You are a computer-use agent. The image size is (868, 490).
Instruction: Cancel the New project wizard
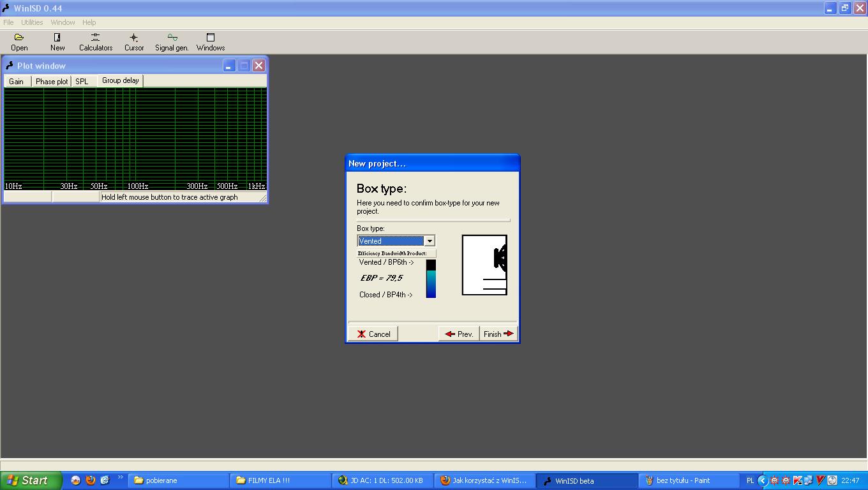(x=373, y=334)
